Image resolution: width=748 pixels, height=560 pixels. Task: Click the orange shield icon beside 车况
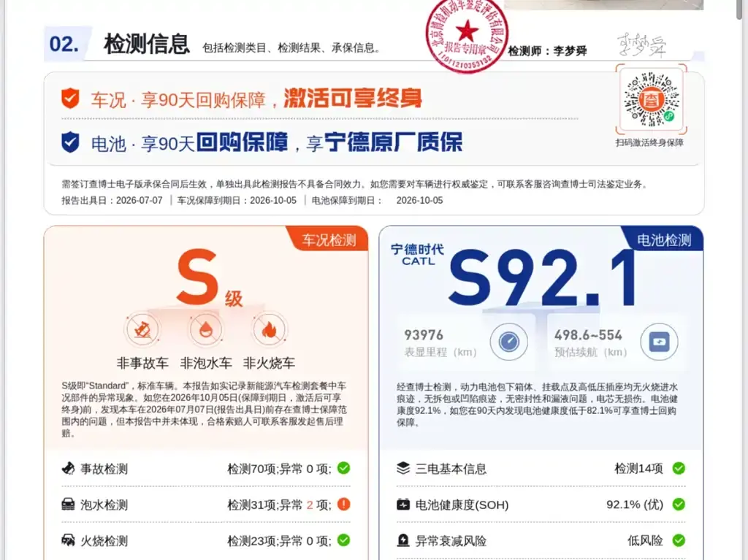pos(70,99)
